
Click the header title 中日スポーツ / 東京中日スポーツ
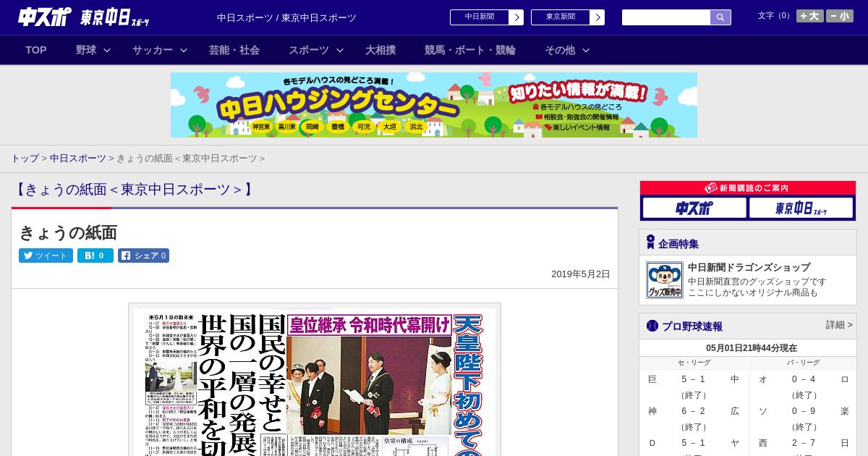(x=286, y=17)
